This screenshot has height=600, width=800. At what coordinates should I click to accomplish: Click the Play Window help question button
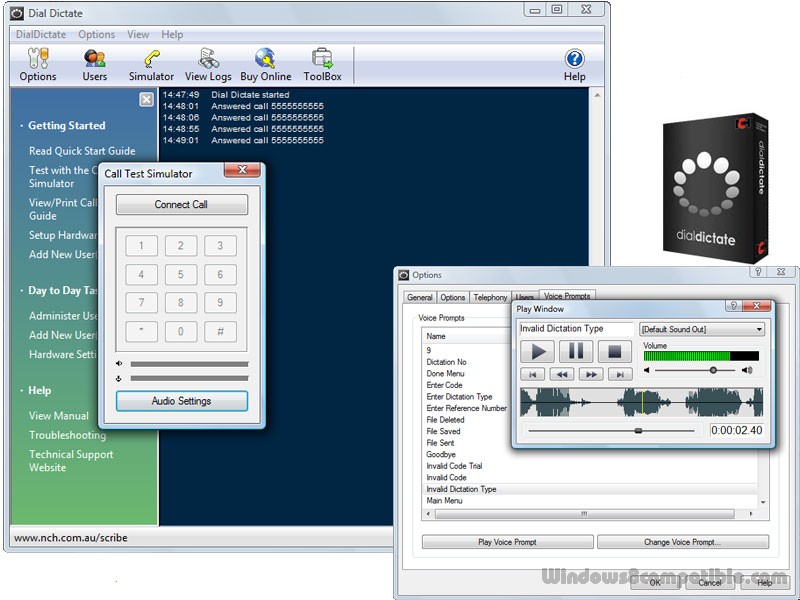(733, 306)
